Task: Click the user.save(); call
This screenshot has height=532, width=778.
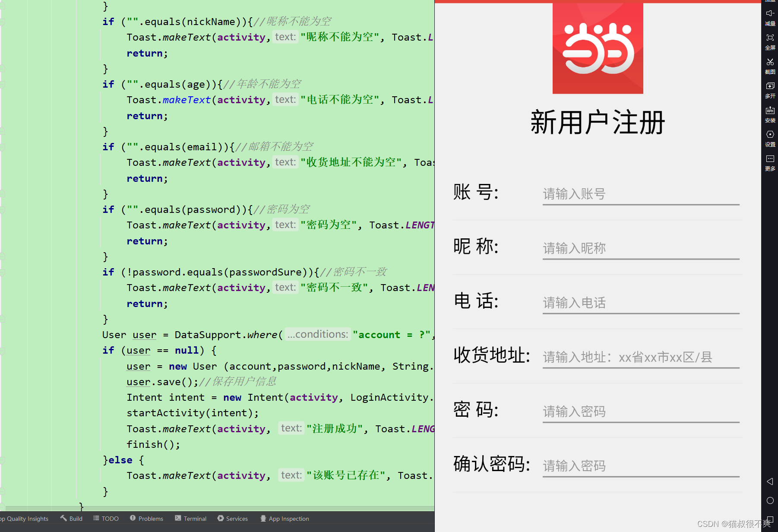Action: (x=162, y=382)
